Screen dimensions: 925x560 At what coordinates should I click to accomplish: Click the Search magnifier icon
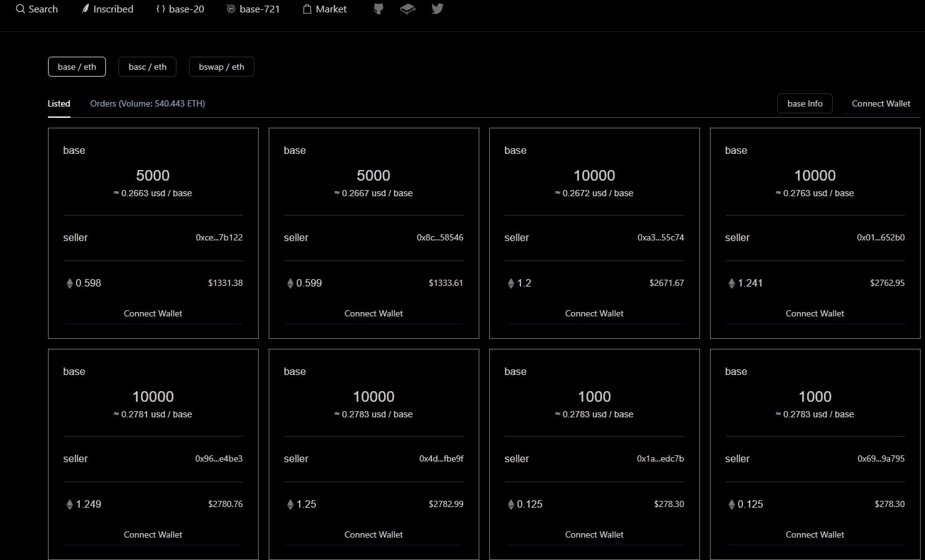(x=21, y=9)
